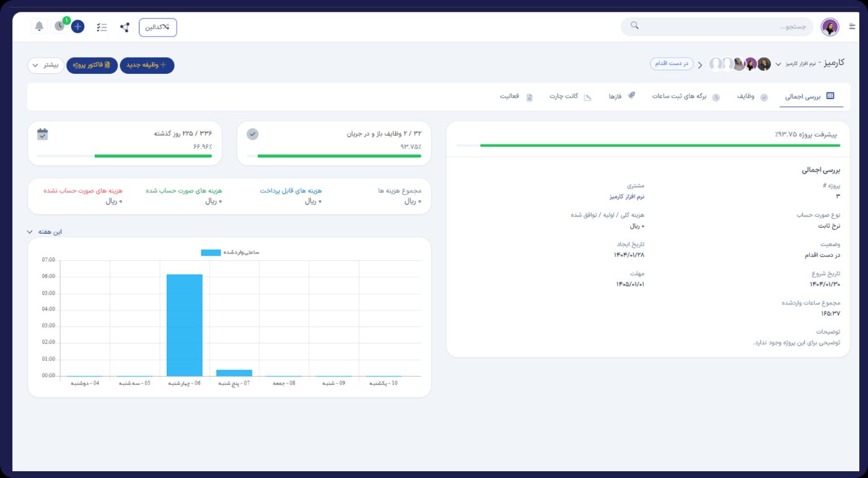Open the notifications bell
Viewport: 868px width, 478px height.
point(39,26)
